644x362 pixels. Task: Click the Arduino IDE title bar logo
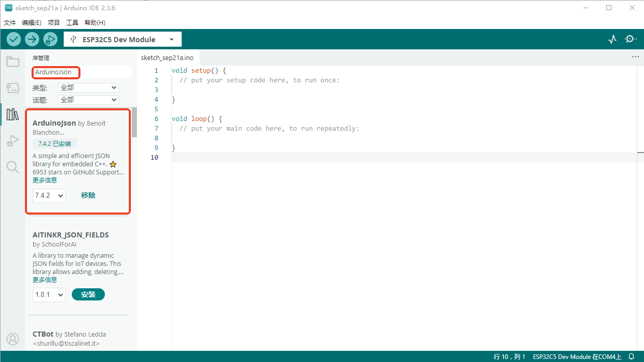[9, 8]
